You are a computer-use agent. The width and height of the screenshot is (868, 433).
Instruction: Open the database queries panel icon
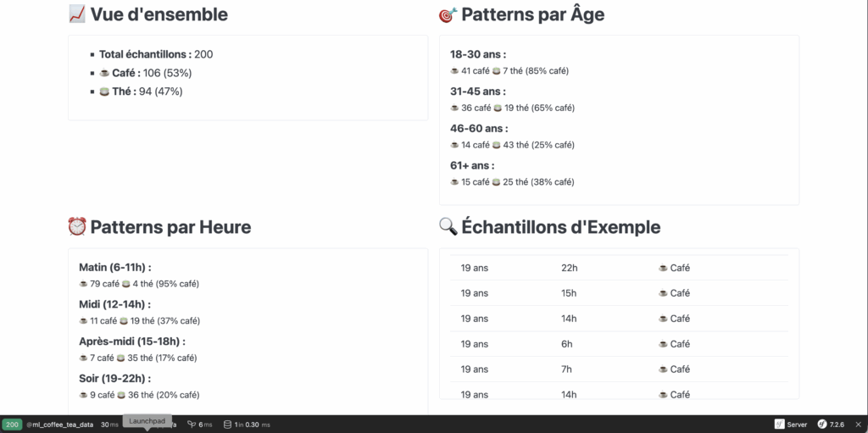coord(227,425)
